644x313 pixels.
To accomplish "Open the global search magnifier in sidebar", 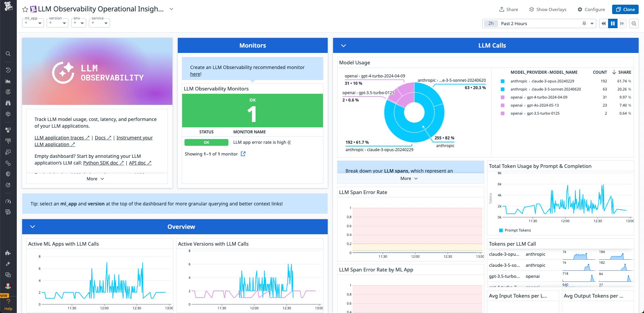I will pos(8,54).
